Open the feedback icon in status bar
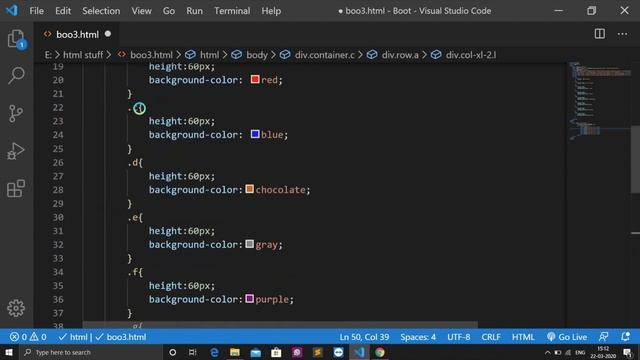This screenshot has height=360, width=640. pos(603,337)
